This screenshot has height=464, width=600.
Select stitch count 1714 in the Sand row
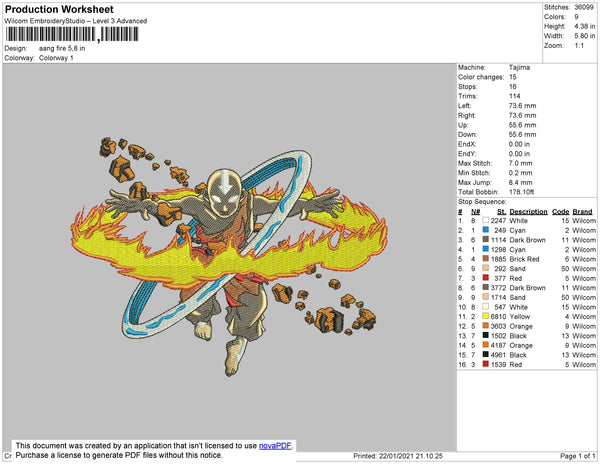pos(499,298)
